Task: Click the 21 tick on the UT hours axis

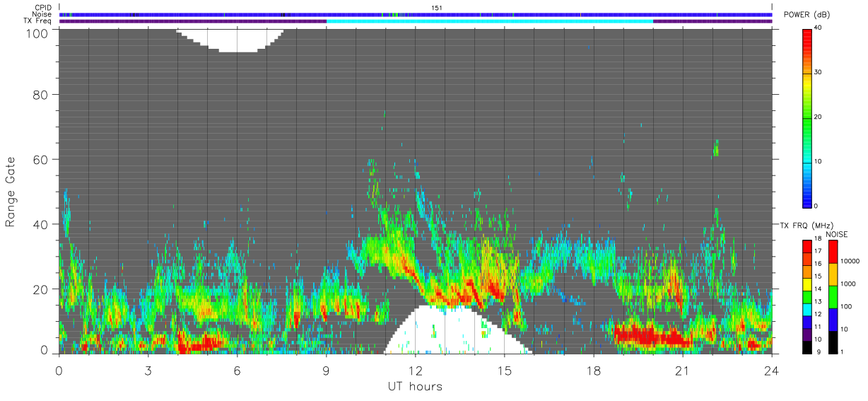Action: (683, 370)
